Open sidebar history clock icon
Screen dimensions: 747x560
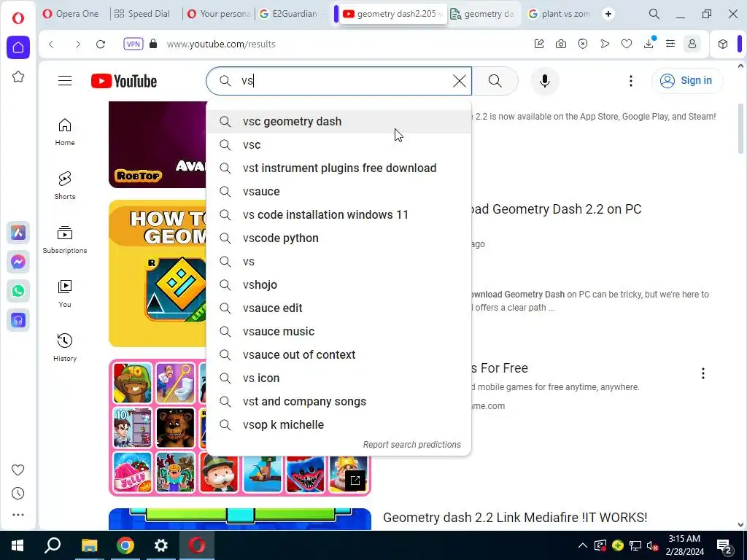tap(18, 494)
